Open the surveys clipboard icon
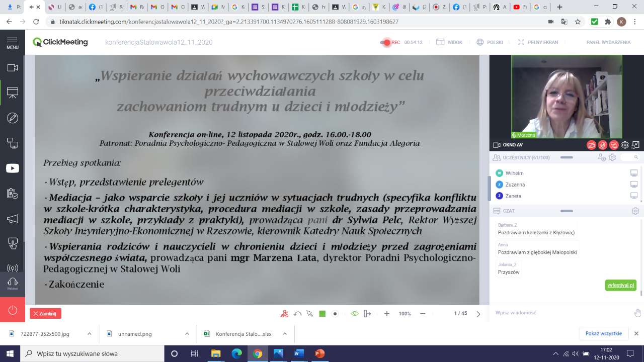 [x=13, y=194]
